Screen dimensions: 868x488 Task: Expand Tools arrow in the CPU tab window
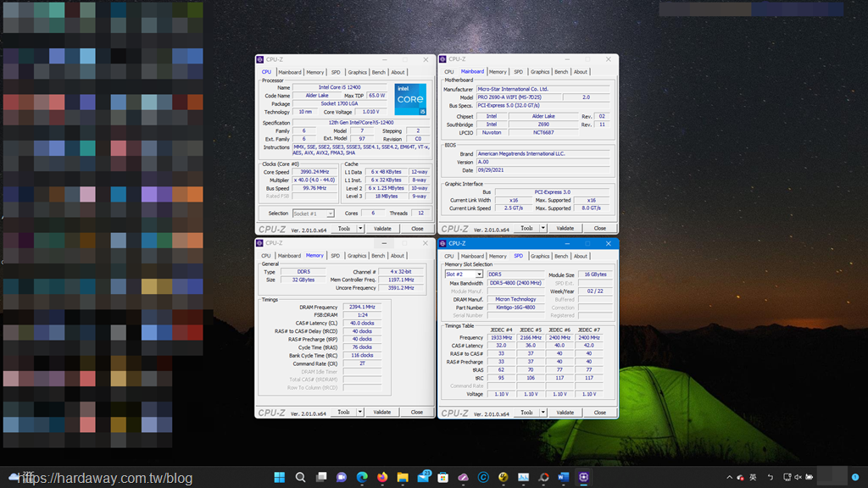(x=360, y=229)
